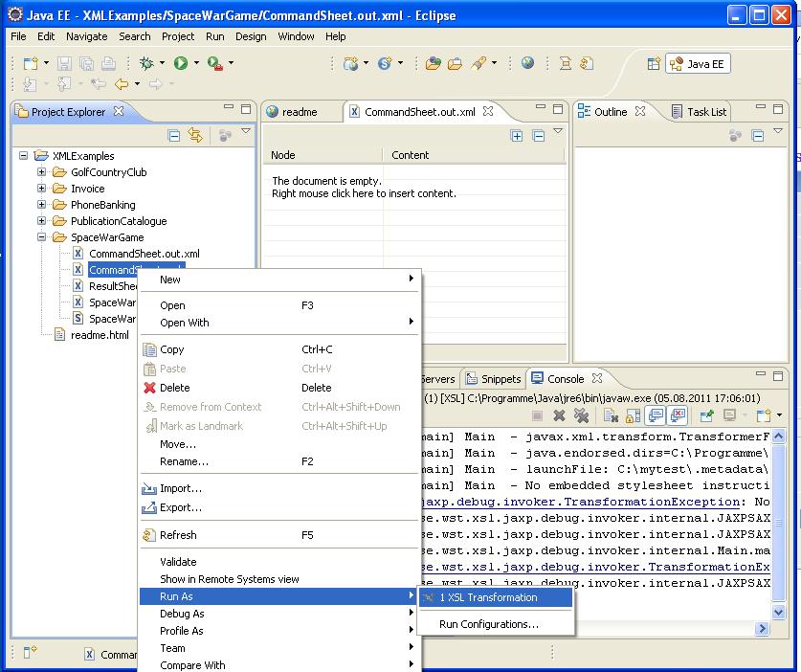Open the File menu
Image resolution: width=801 pixels, height=672 pixels.
point(18,36)
